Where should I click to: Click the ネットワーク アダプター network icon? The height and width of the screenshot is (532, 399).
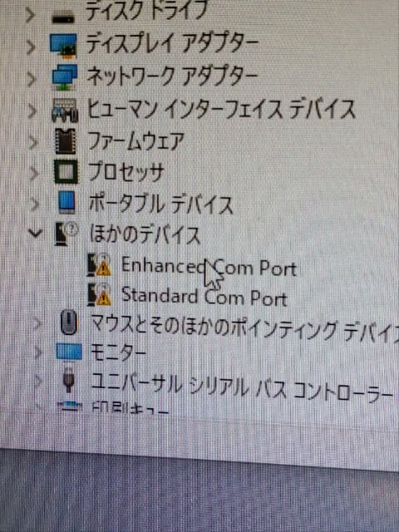tap(65, 77)
